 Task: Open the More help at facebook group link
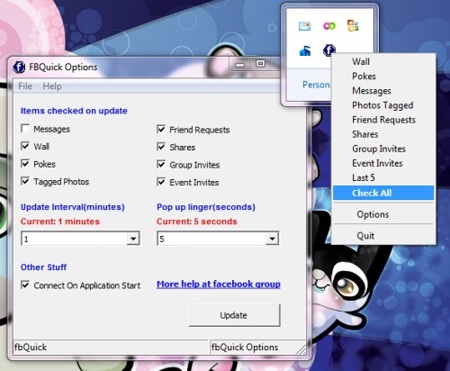(218, 284)
